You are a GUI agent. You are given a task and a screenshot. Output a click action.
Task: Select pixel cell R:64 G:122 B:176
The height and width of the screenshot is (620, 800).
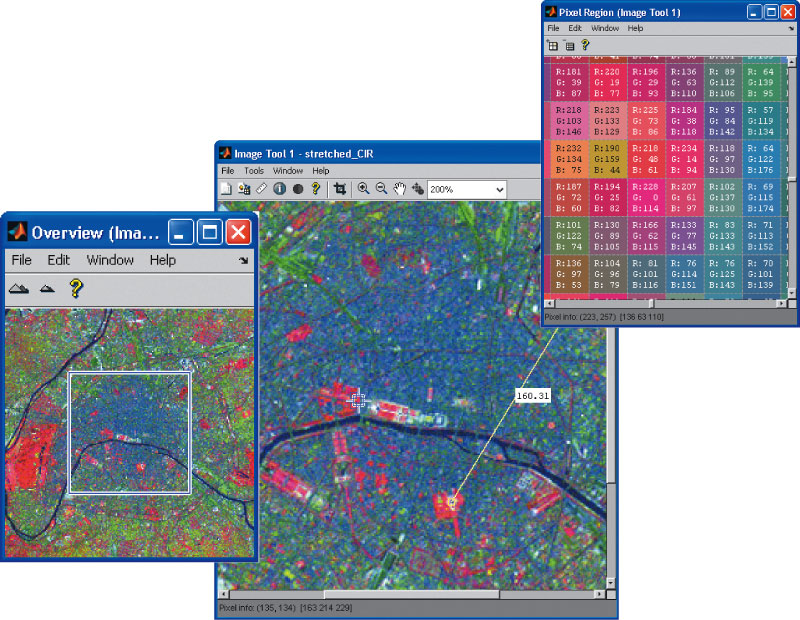click(761, 159)
